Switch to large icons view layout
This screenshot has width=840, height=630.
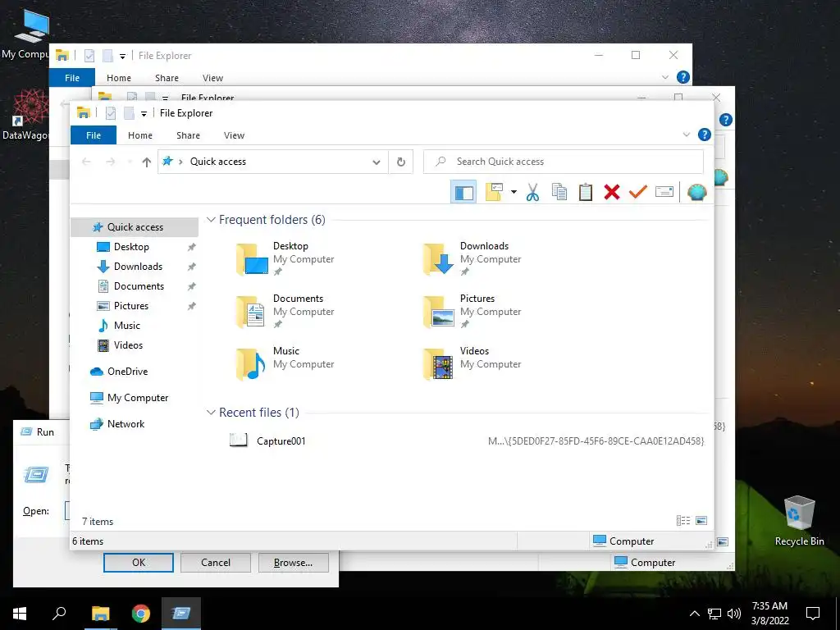pos(701,521)
